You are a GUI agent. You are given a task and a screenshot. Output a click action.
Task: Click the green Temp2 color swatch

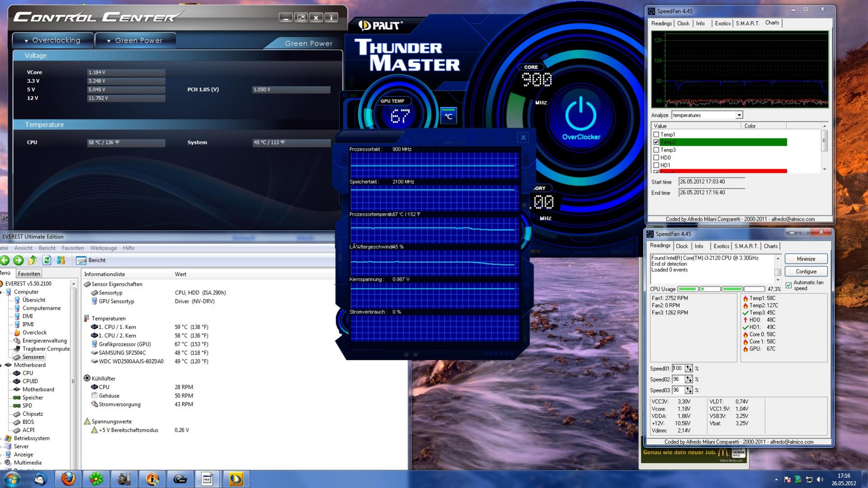coord(723,142)
